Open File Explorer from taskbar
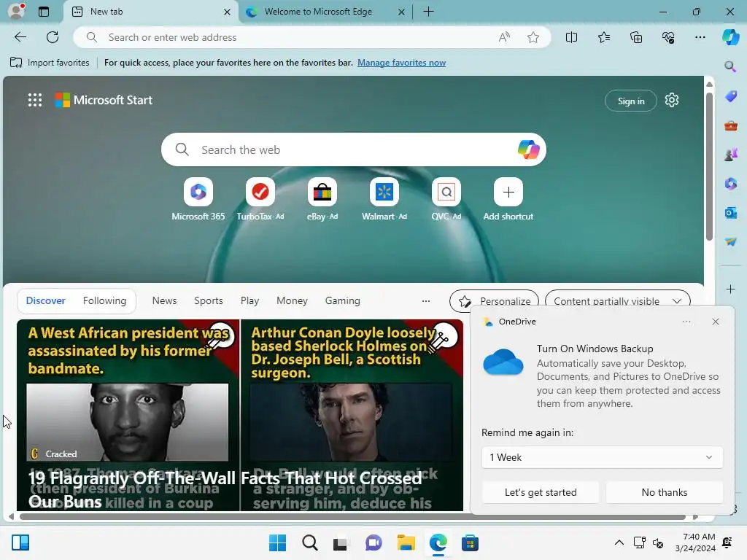This screenshot has height=560, width=747. 406,542
